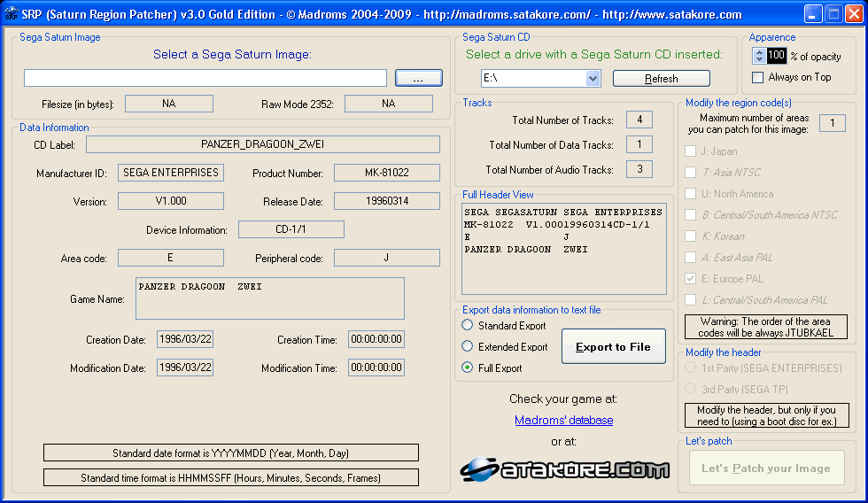Click the area codes order warning box

pos(766,327)
